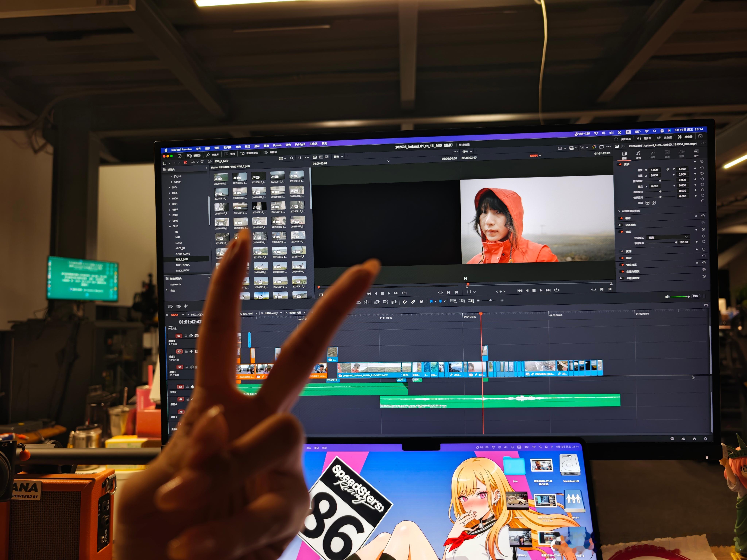Viewport: 747px width, 560px height.
Task: Open the Fusion menu
Action: [x=277, y=145]
